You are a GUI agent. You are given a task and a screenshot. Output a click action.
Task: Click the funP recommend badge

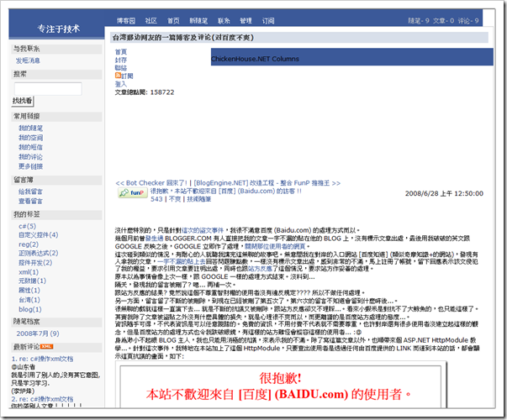(x=130, y=192)
